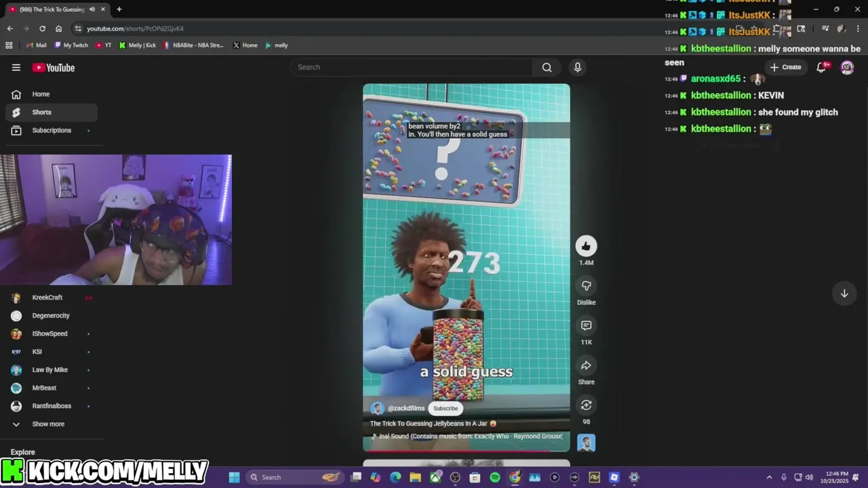Screen dimensions: 868x488
Task: Share this Short
Action: (x=586, y=366)
